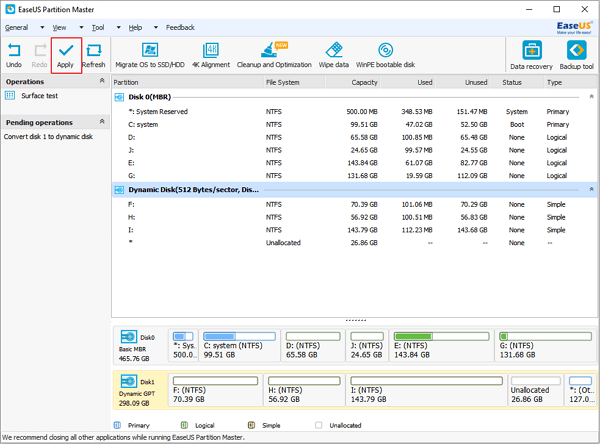
Task: Click the Unallocated legend icon
Action: [318, 425]
